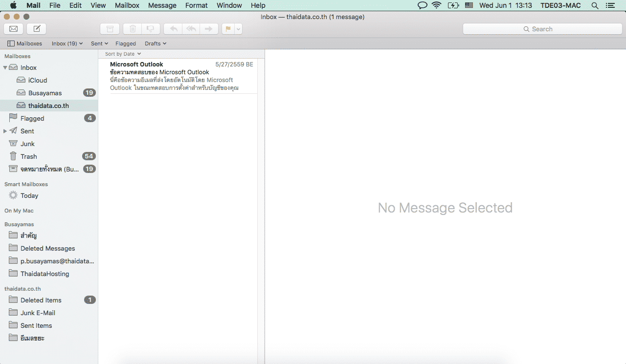Click the TDE03-MAC user name

coord(560,5)
